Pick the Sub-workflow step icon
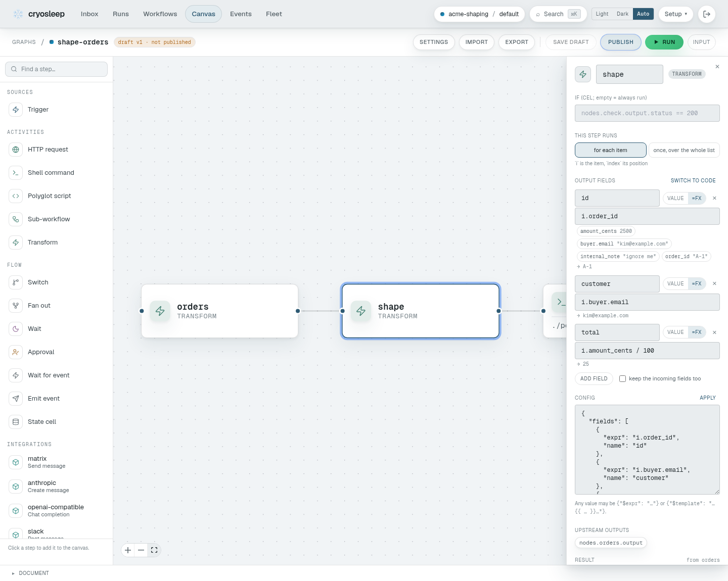Image resolution: width=728 pixels, height=581 pixels. [16, 219]
